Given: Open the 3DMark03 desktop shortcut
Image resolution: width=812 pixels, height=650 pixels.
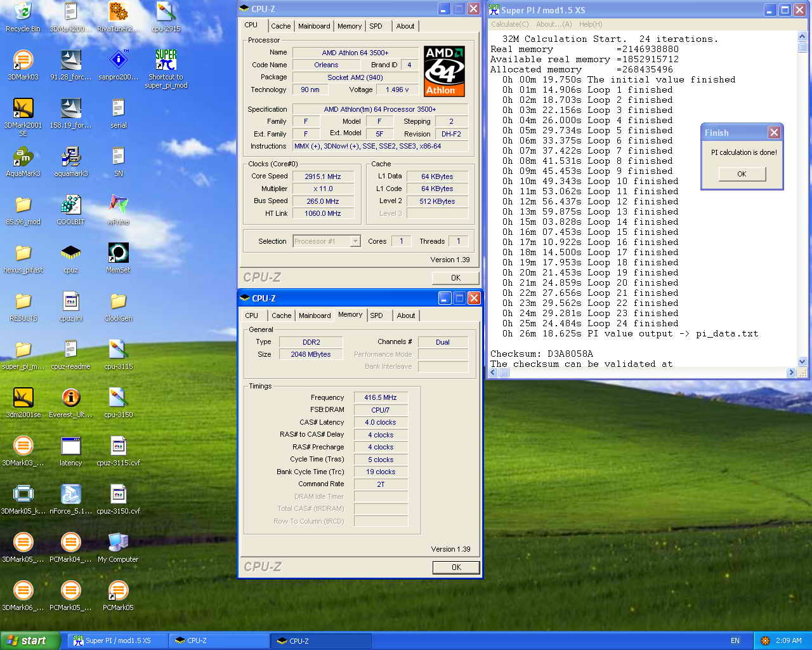Looking at the screenshot, I should (x=23, y=65).
